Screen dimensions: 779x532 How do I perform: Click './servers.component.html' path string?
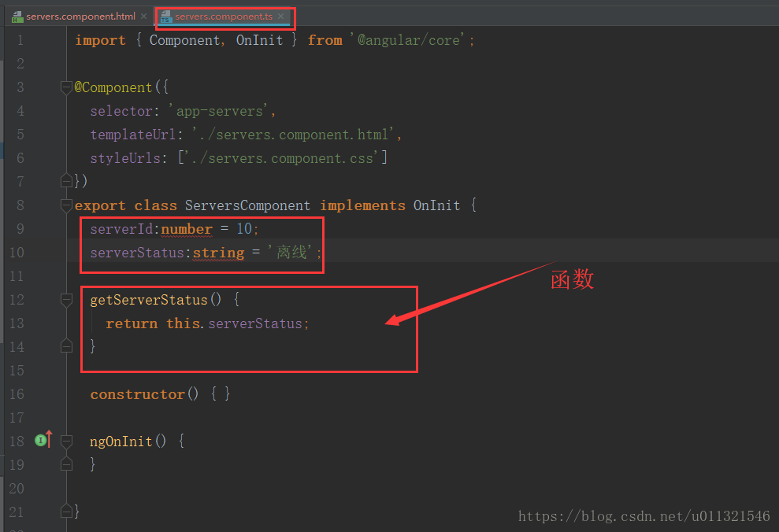point(294,135)
